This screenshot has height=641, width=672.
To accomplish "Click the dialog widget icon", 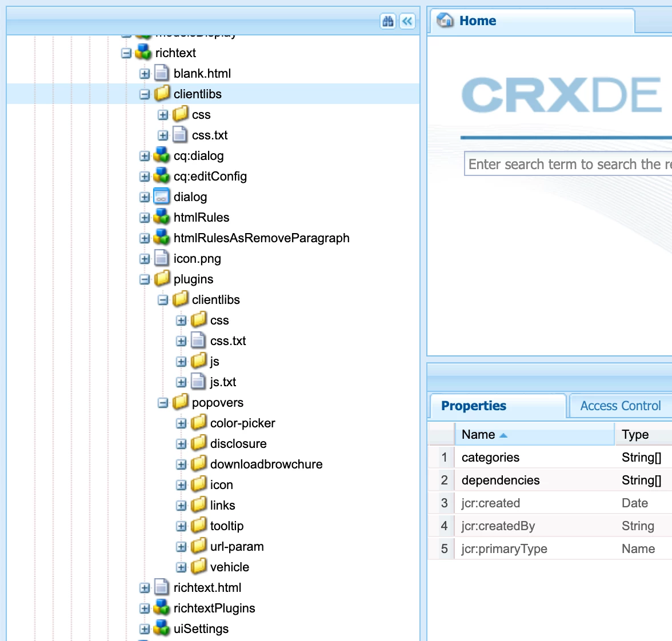I will pyautogui.click(x=162, y=197).
